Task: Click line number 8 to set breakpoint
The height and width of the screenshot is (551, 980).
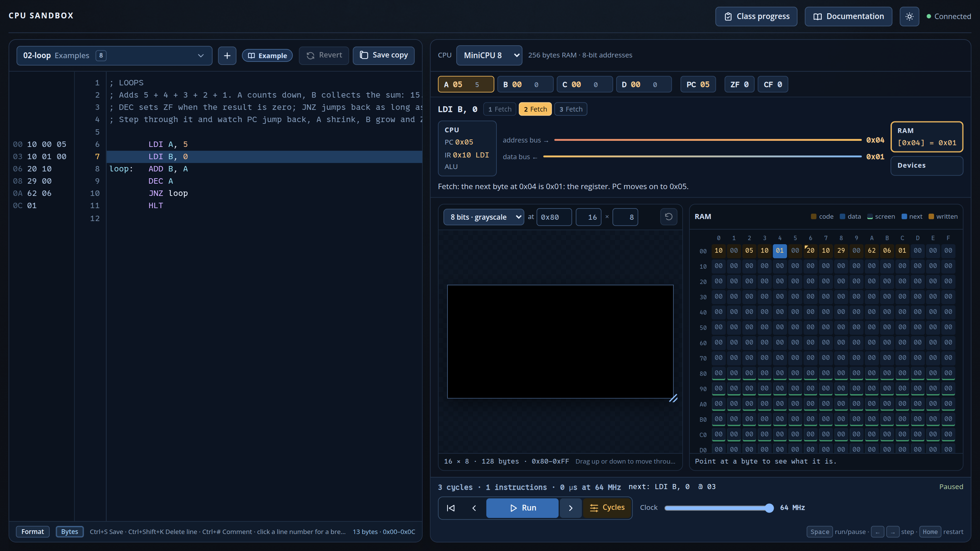Action: pyautogui.click(x=97, y=169)
